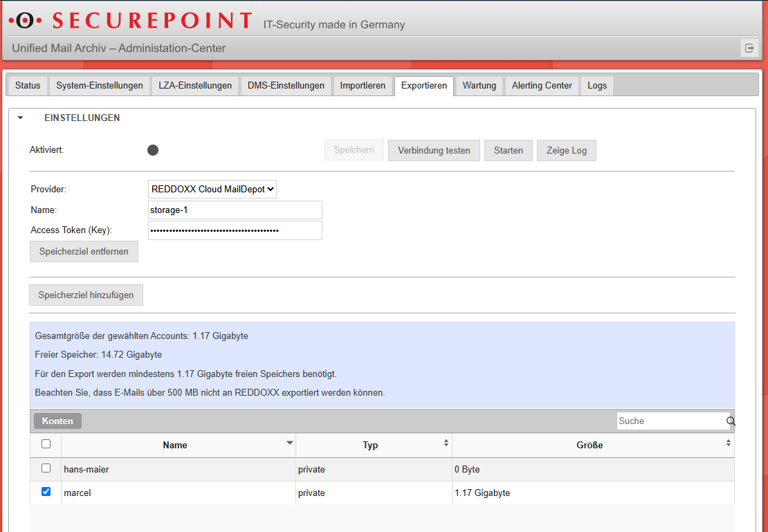Click the search magnifier icon
This screenshot has height=532, width=768.
(731, 421)
